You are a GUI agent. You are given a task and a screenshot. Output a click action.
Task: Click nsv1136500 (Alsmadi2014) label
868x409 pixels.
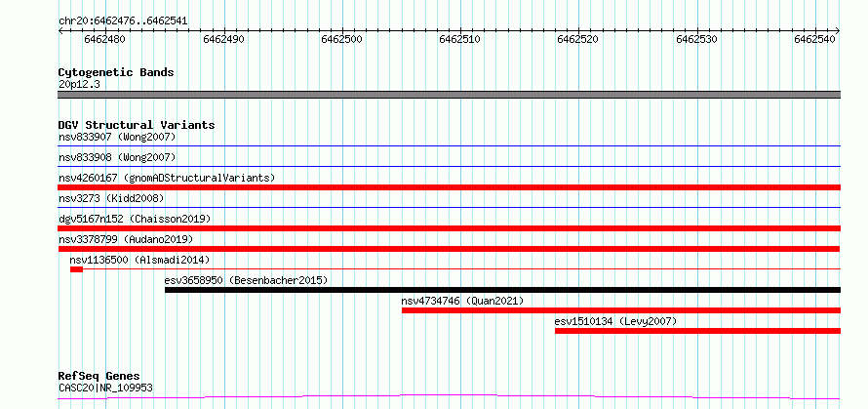click(139, 260)
